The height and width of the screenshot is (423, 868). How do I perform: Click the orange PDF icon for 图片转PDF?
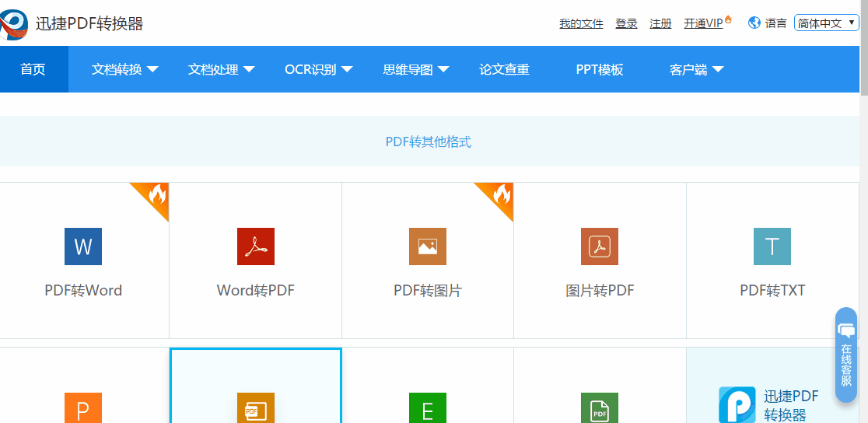coord(600,246)
